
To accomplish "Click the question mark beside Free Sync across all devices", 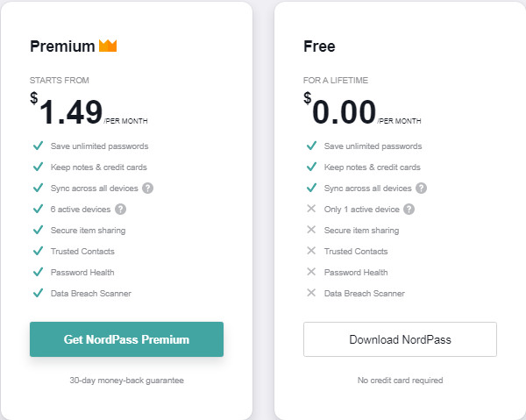I will [x=422, y=189].
